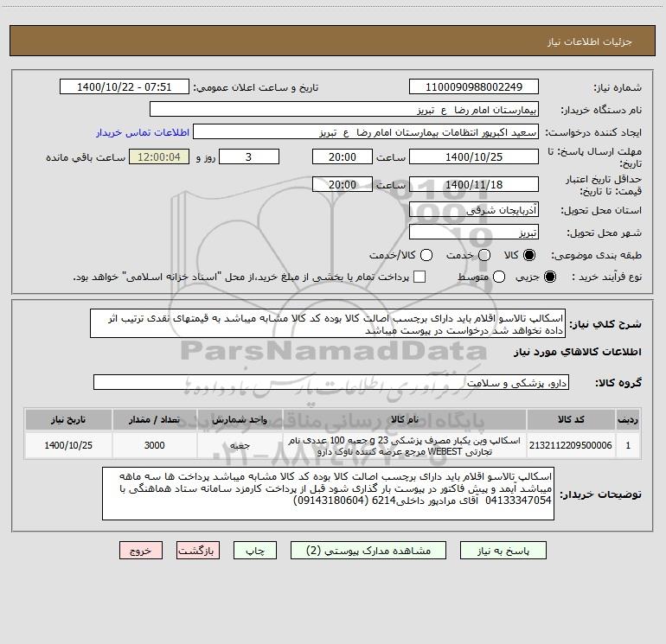Image resolution: width=666 pixels, height=644 pixels.
Task: Click the response deadline date 1400/10/25 field
Action: click(x=474, y=156)
